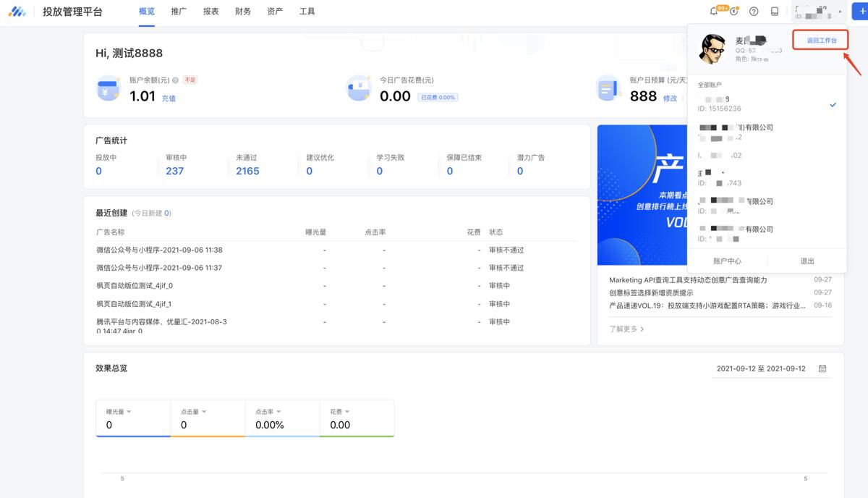Click the 返回工作台 button
The image size is (868, 498).
[822, 41]
